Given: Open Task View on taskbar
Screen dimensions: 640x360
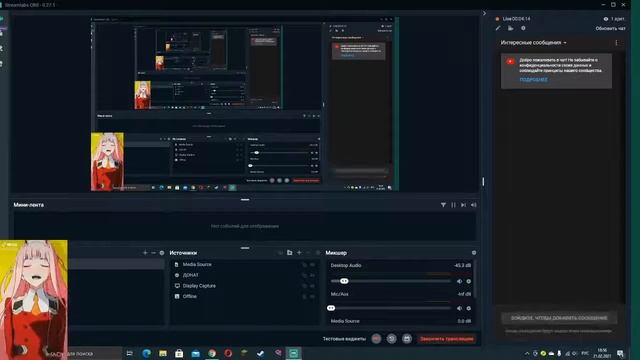Looking at the screenshot, I should [130, 353].
